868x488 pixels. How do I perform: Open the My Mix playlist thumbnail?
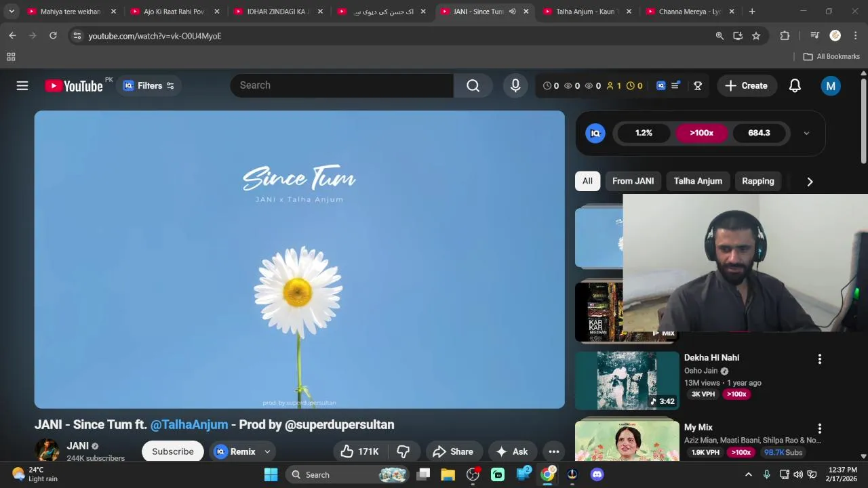(627, 441)
